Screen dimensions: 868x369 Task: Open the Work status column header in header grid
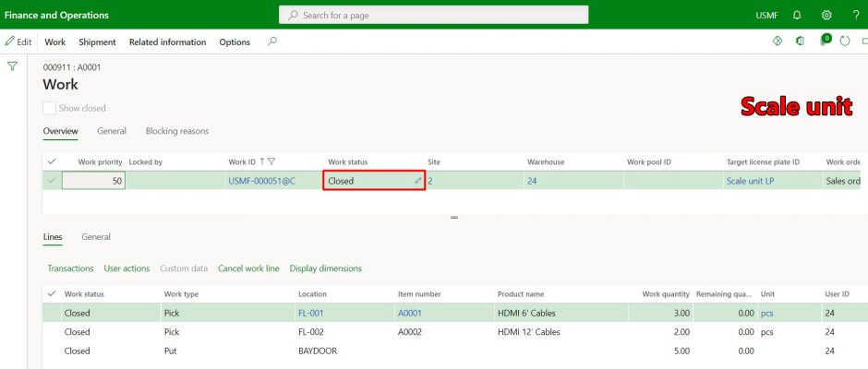(347, 162)
